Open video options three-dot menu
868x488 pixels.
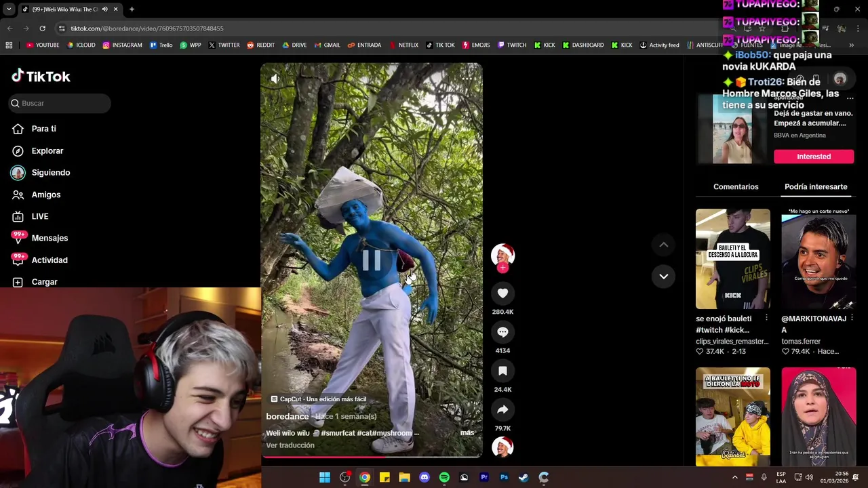(x=467, y=79)
